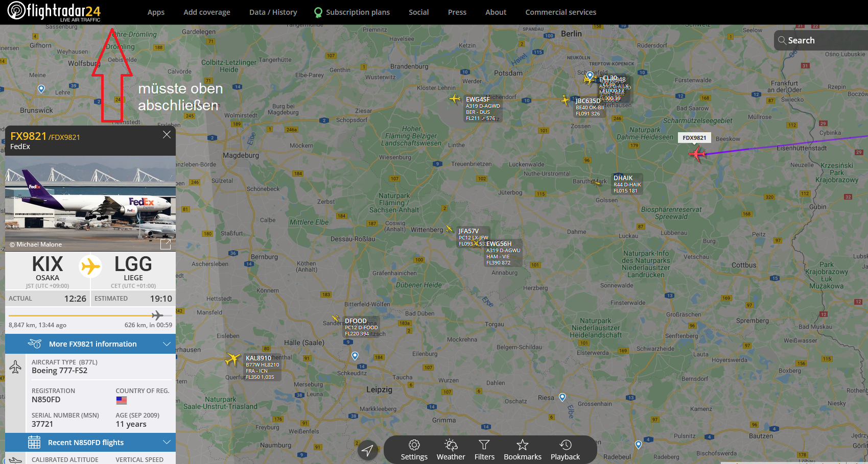Open the Filters funnel button
The image size is (868, 464).
pyautogui.click(x=484, y=450)
